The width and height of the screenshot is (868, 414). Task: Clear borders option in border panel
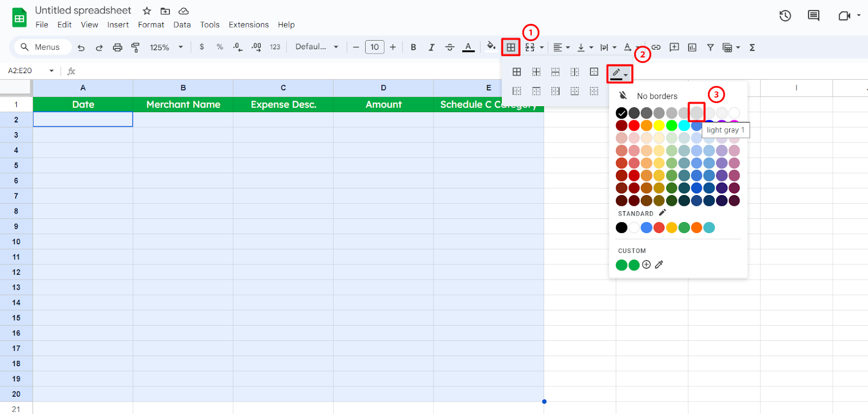click(x=594, y=91)
